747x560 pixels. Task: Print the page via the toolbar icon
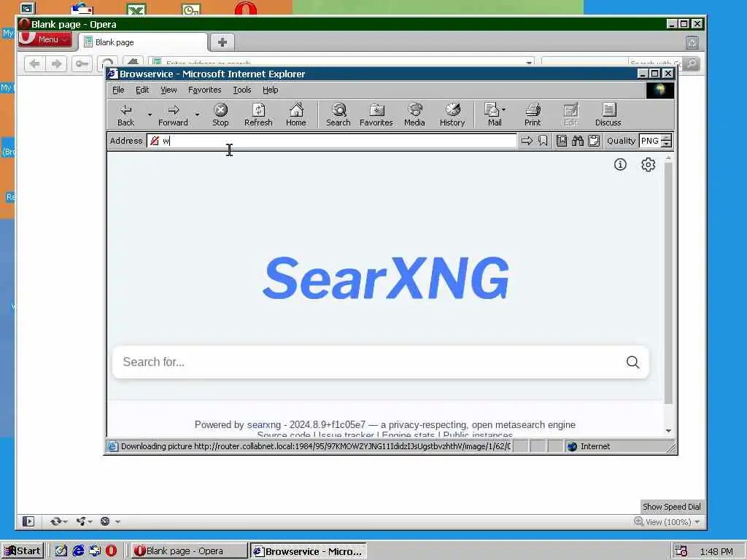click(533, 114)
